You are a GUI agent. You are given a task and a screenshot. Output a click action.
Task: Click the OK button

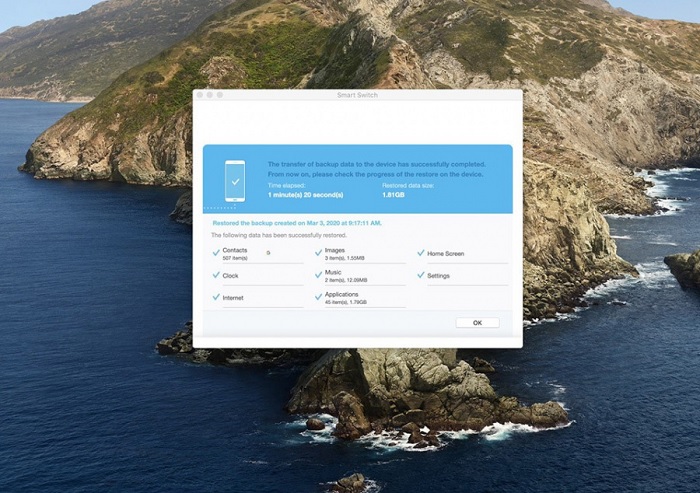(477, 323)
